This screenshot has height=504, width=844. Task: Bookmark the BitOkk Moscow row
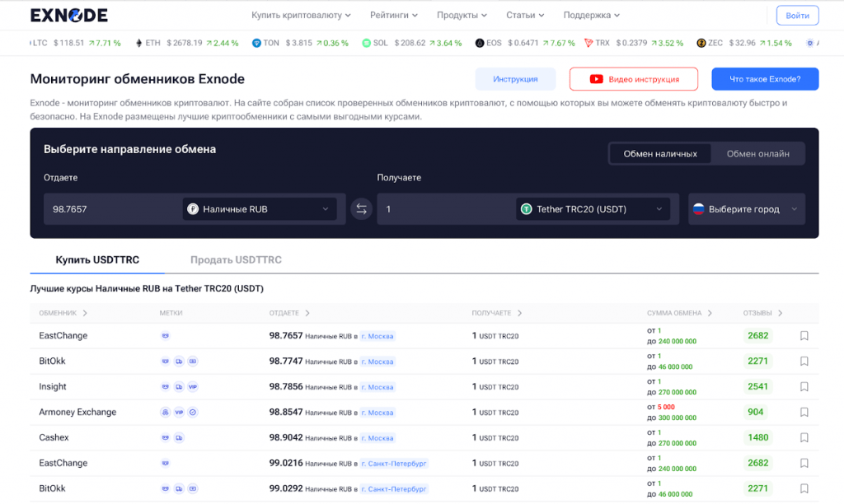point(804,361)
